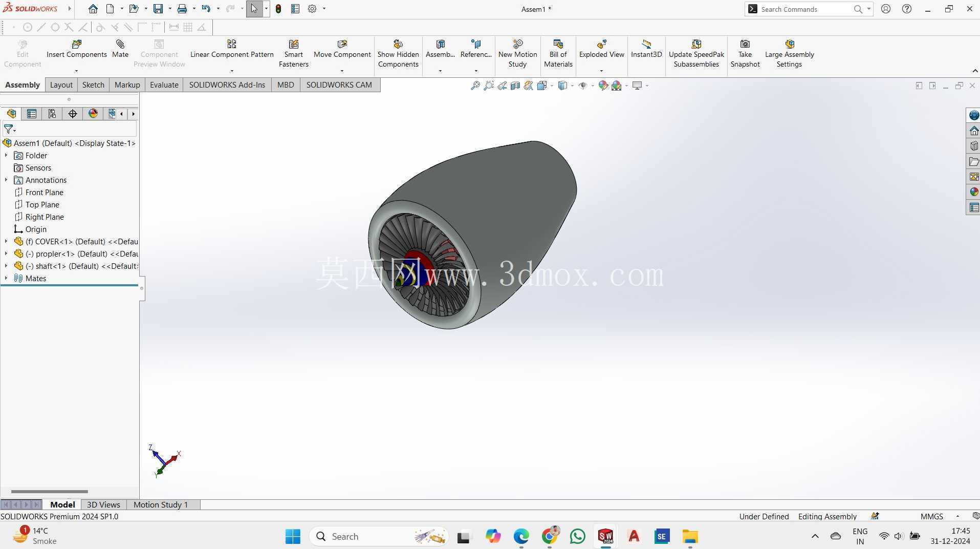Open the Insert Components dropdown arrow

(x=76, y=71)
